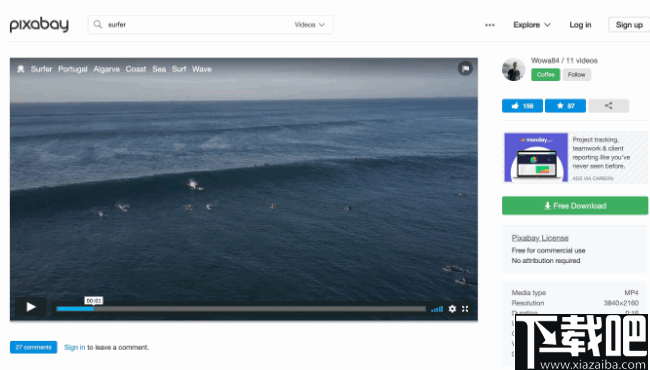Adjust the video volume bars
This screenshot has height=370, width=650.
pos(437,309)
